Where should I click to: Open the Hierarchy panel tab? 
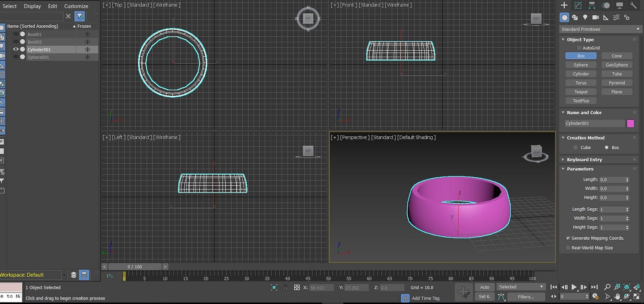pyautogui.click(x=592, y=5)
